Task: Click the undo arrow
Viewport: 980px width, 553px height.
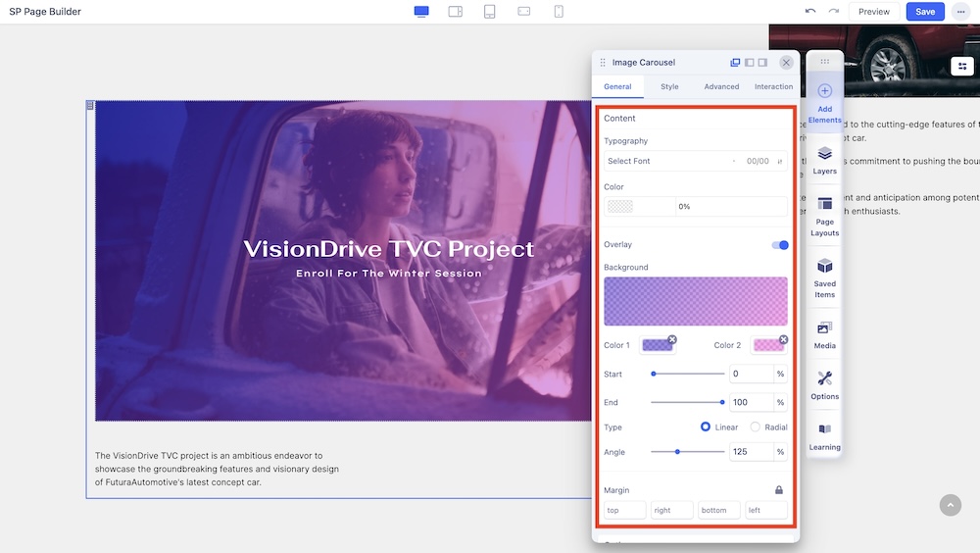Action: coord(809,12)
